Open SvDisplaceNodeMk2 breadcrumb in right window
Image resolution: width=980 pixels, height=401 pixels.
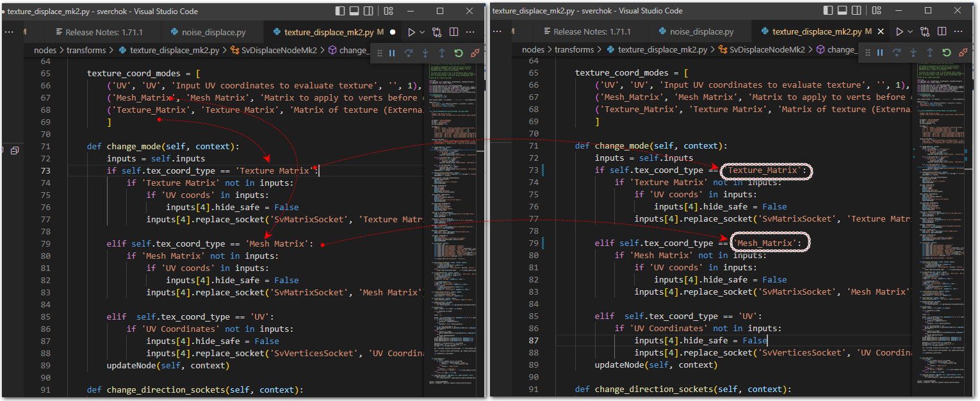(x=762, y=49)
